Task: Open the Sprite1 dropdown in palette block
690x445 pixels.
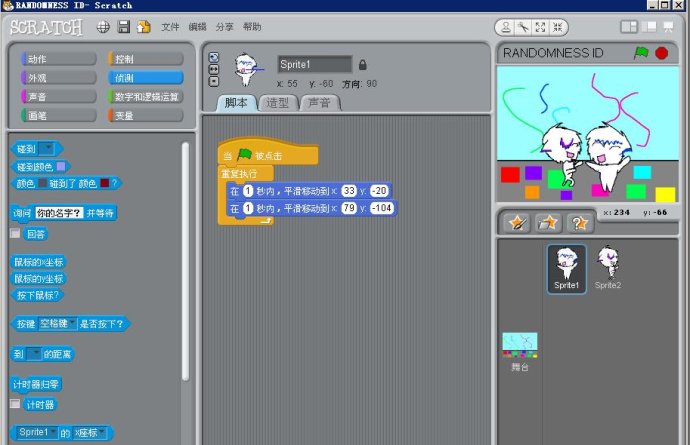Action: [37, 433]
